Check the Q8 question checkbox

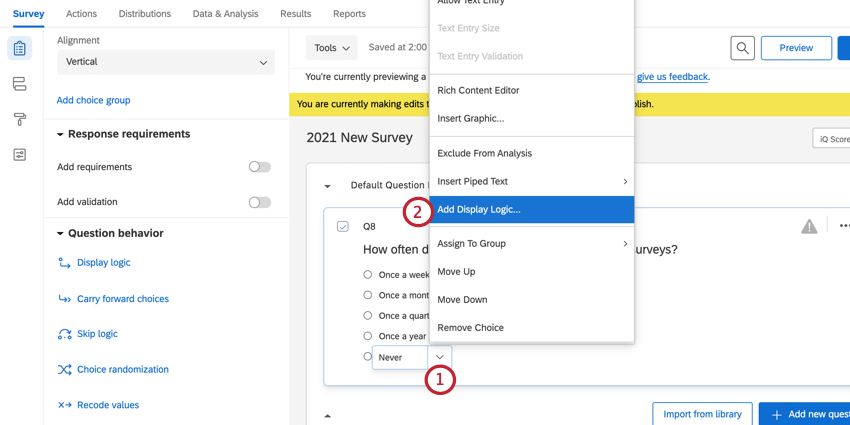343,227
